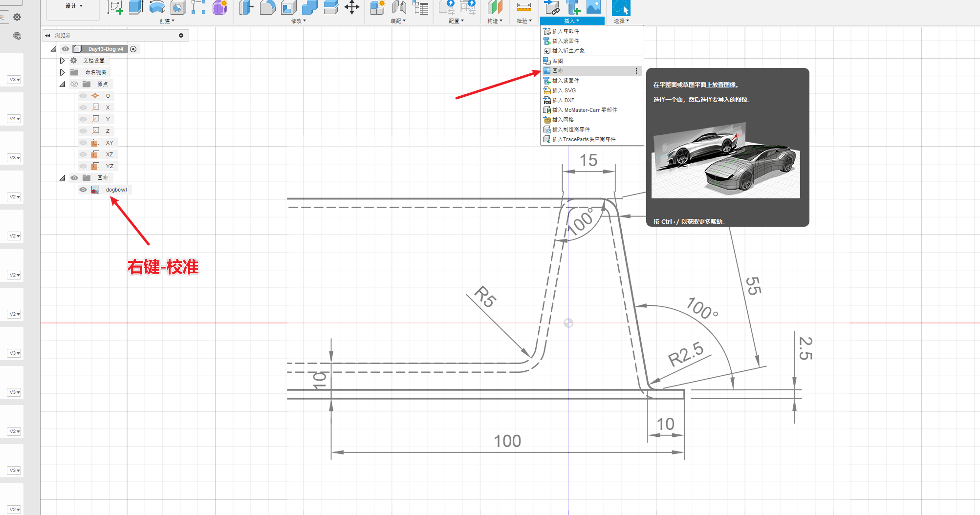Screen dimensions: 980x515
Task: Select the Create Sketch tool
Action: tap(115, 7)
